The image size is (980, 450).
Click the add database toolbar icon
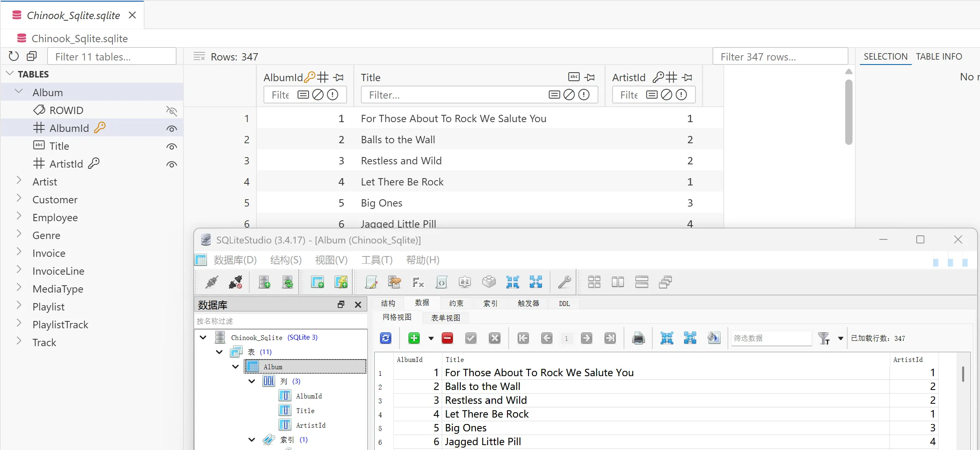click(x=264, y=282)
